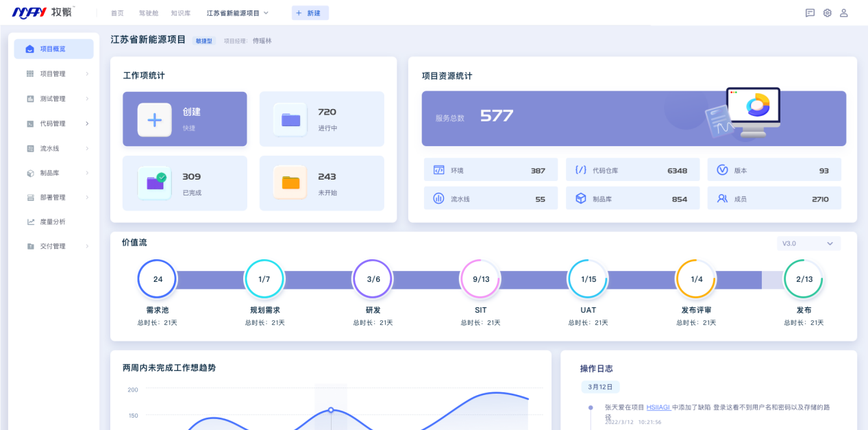Image resolution: width=868 pixels, height=430 pixels.
Task: Click the 度量分析 chart icon
Action: [x=30, y=222]
